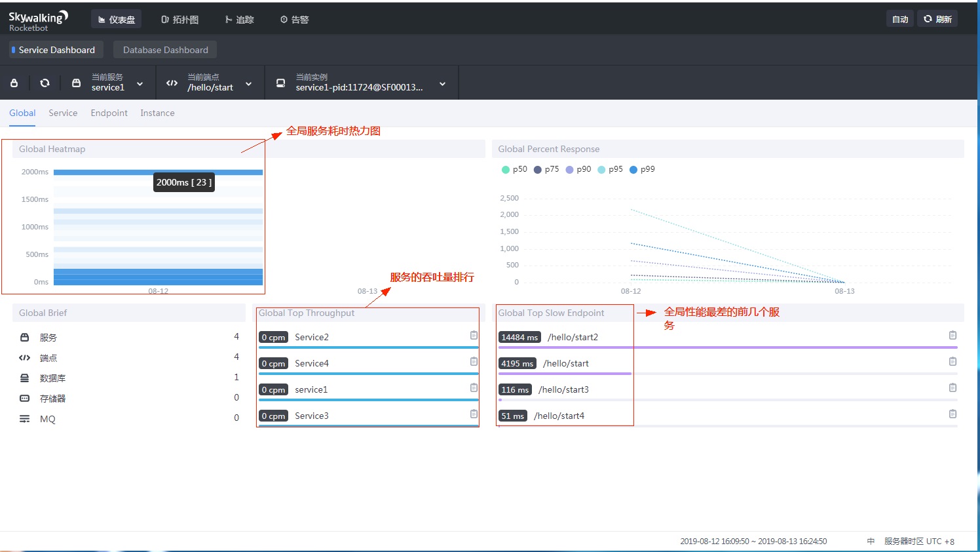Open the 告警 alarm view
The height and width of the screenshot is (552, 980).
[294, 20]
